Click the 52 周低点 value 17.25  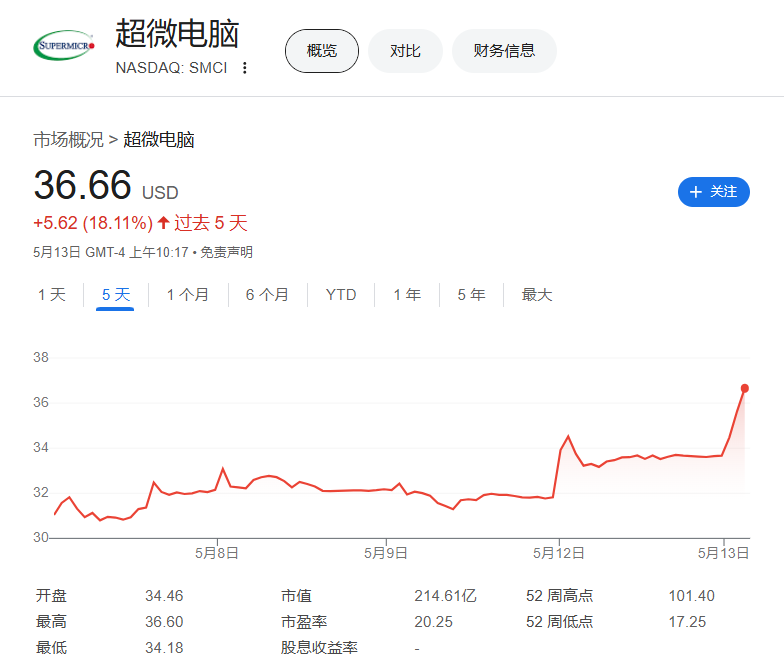tap(687, 622)
